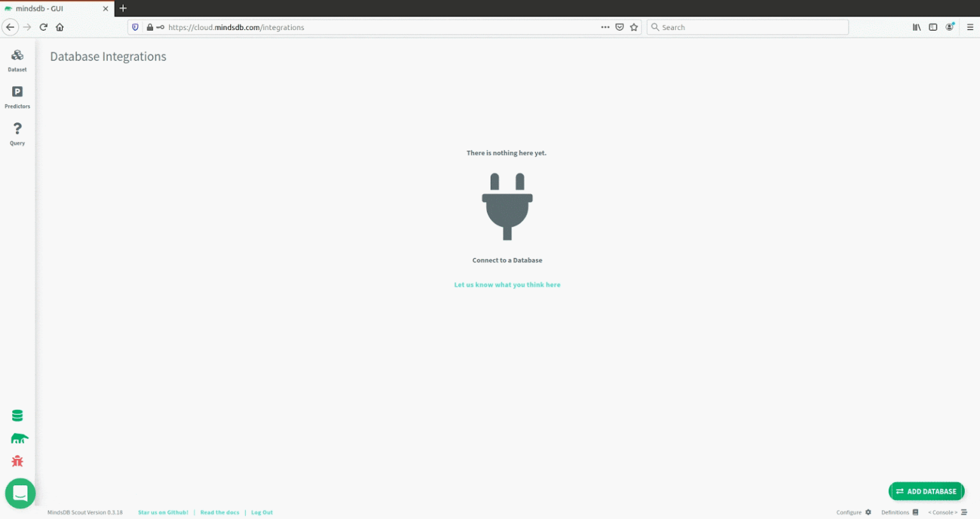980x519 pixels.
Task: Open the green chat widget bubble
Action: 20,493
